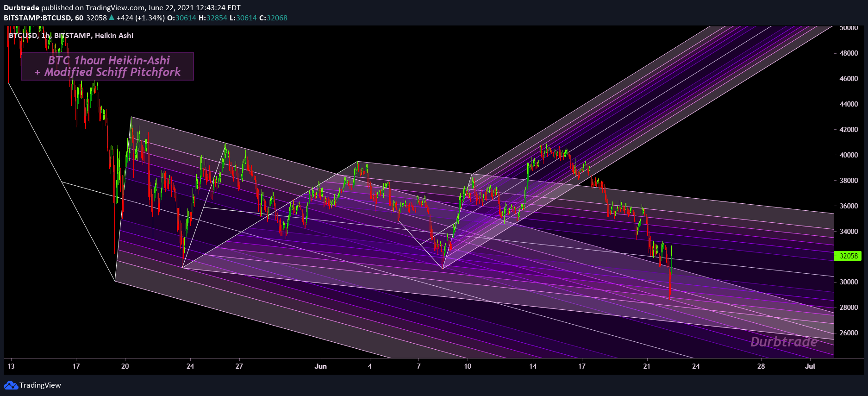Click the TradingView cloud logo icon

click(x=11, y=385)
